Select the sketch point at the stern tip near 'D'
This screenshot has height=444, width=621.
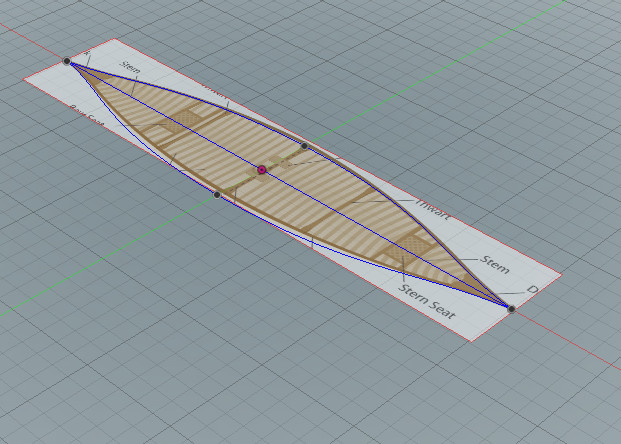[x=511, y=309]
